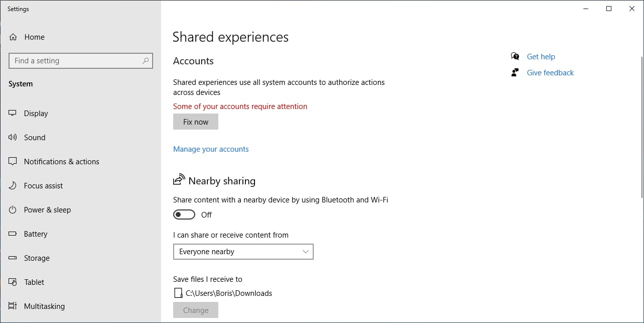Click the Power & sleep icon
The height and width of the screenshot is (323, 644).
click(x=13, y=210)
